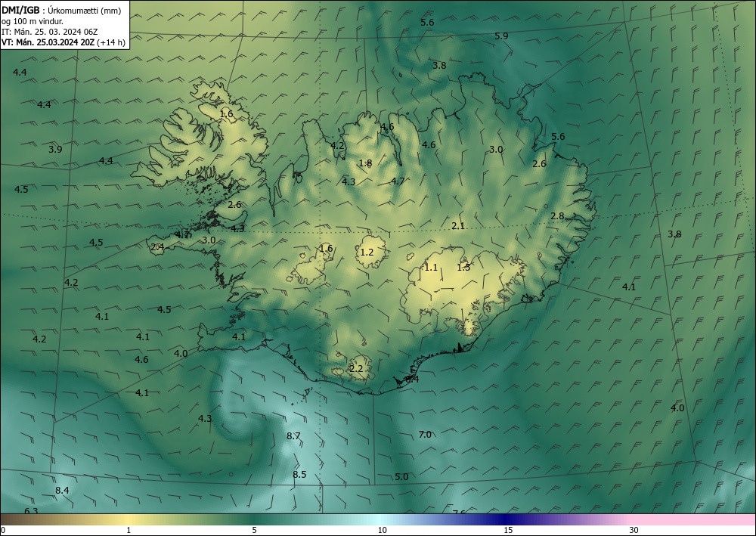Click the 1.8 value label in the north
The height and width of the screenshot is (536, 756).
tap(365, 163)
